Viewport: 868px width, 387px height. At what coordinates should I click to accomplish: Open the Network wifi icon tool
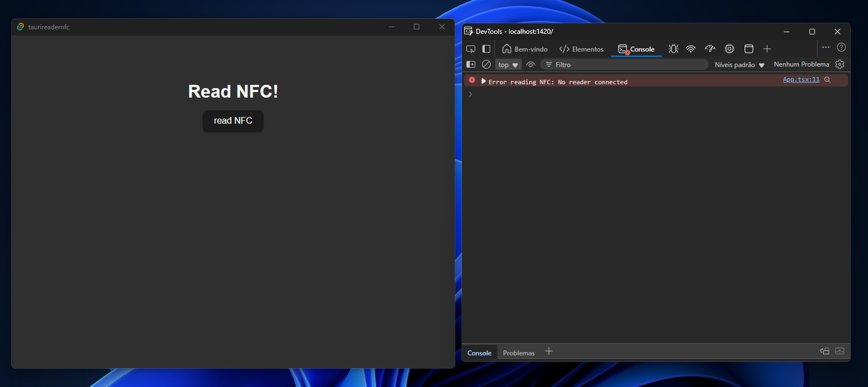coord(691,49)
